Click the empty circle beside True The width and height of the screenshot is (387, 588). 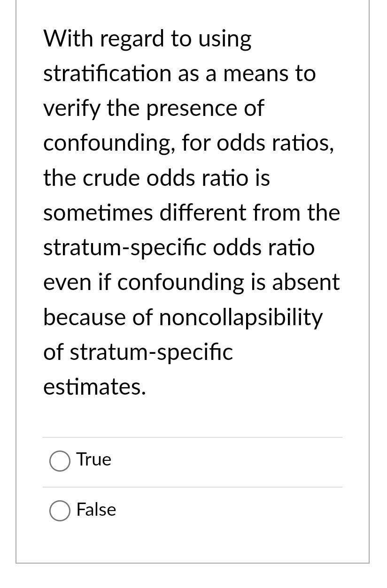click(x=59, y=461)
